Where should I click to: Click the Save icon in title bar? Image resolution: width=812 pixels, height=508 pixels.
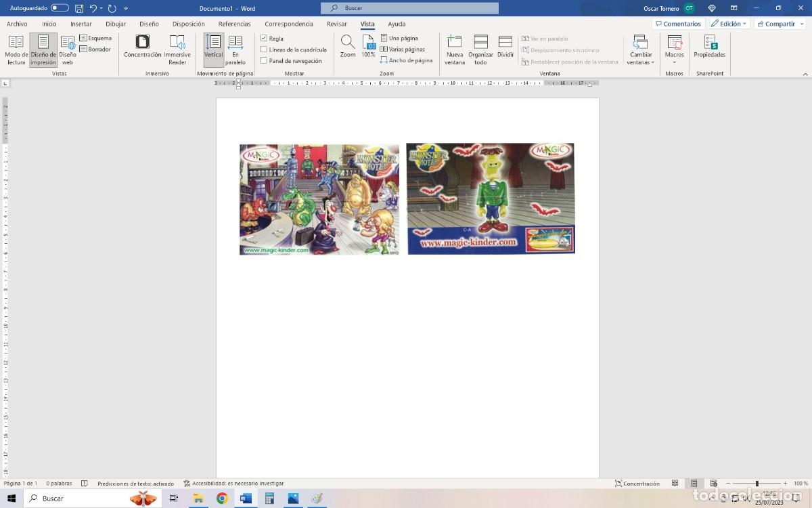pos(79,8)
